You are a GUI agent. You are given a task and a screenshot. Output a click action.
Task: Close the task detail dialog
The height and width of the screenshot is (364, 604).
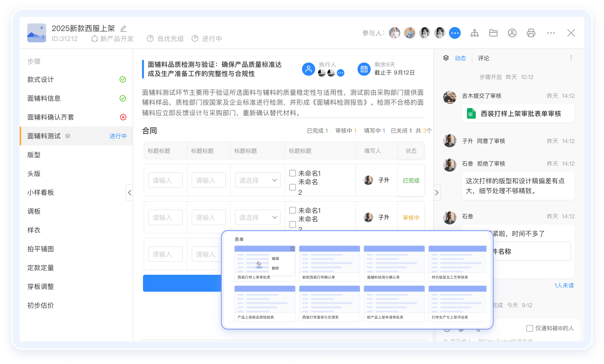click(x=571, y=33)
